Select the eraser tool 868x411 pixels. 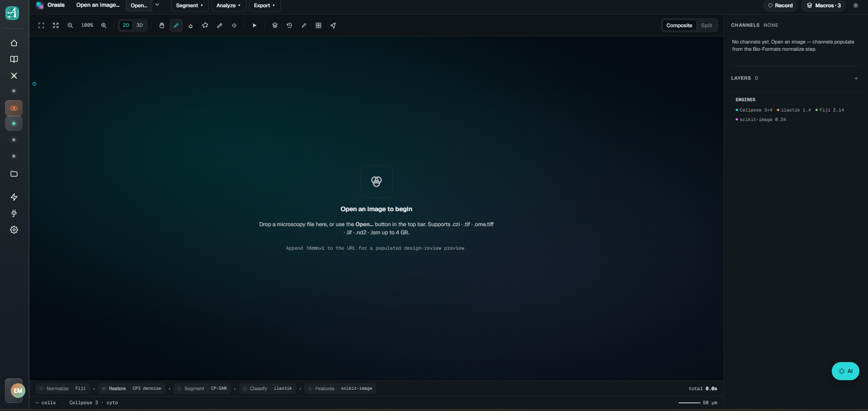point(191,25)
